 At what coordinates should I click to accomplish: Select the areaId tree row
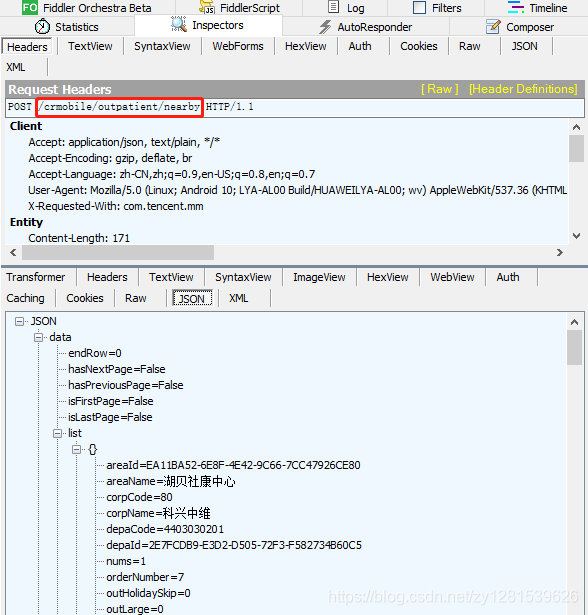tap(233, 466)
